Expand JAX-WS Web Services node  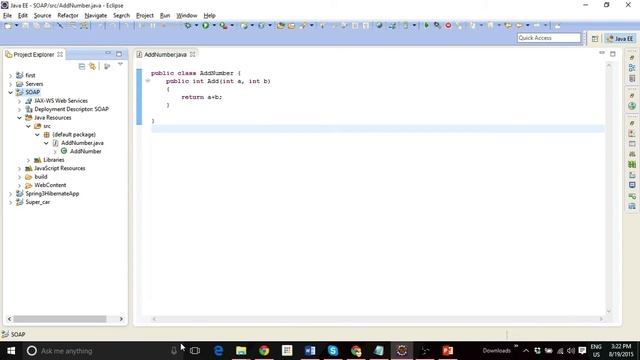(20, 101)
